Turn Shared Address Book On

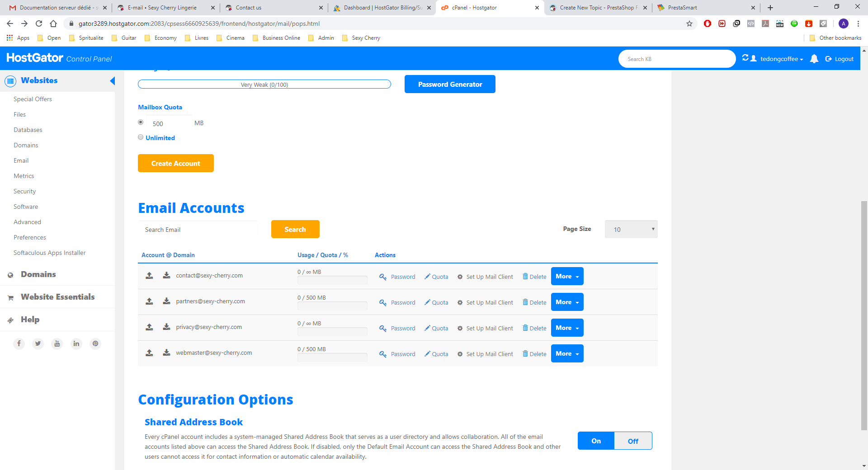tap(596, 441)
